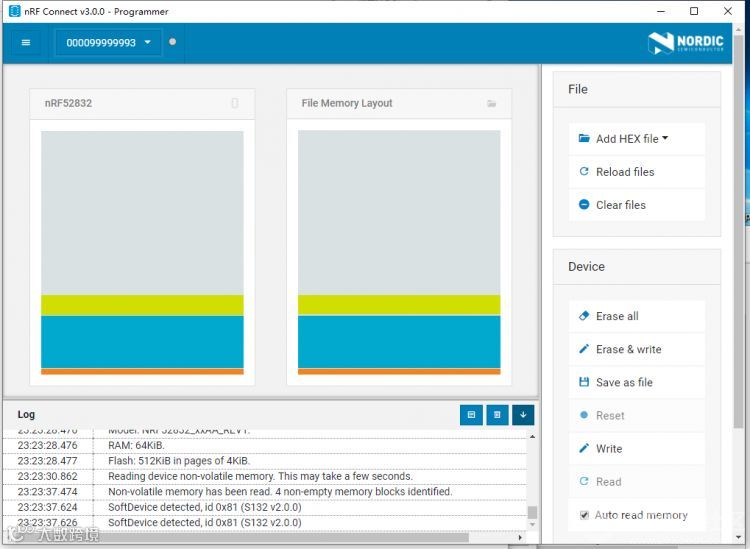The image size is (750, 549).
Task: Click the Read circular arrow icon
Action: [584, 481]
